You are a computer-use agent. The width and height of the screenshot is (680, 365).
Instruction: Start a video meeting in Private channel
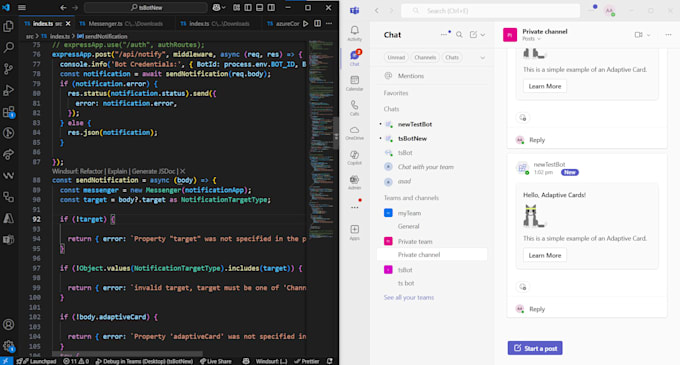[x=638, y=35]
